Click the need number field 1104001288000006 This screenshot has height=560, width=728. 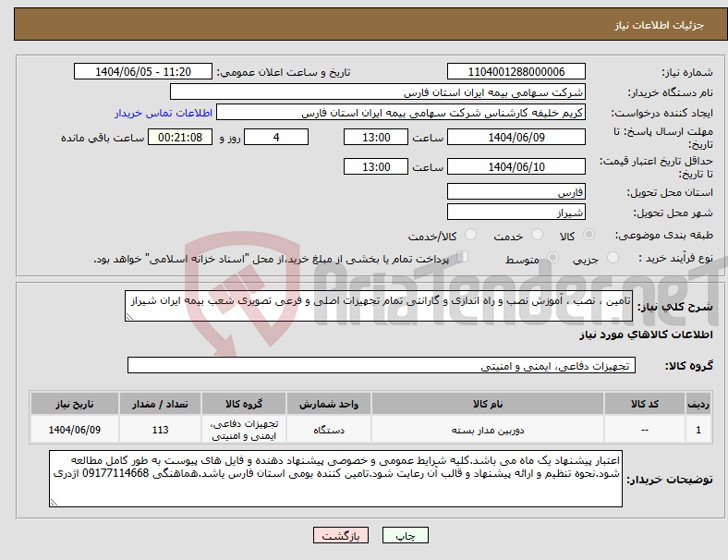[516, 72]
